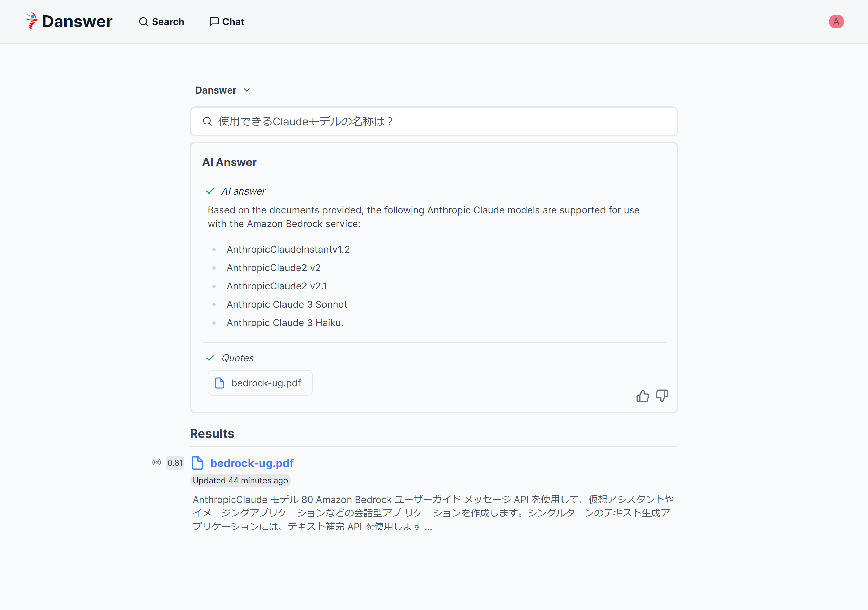Click the green check beside AI answer

point(210,191)
